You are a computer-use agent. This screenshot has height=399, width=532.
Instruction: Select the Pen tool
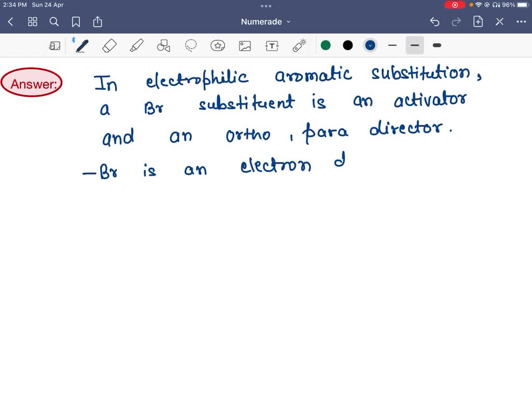tap(81, 45)
